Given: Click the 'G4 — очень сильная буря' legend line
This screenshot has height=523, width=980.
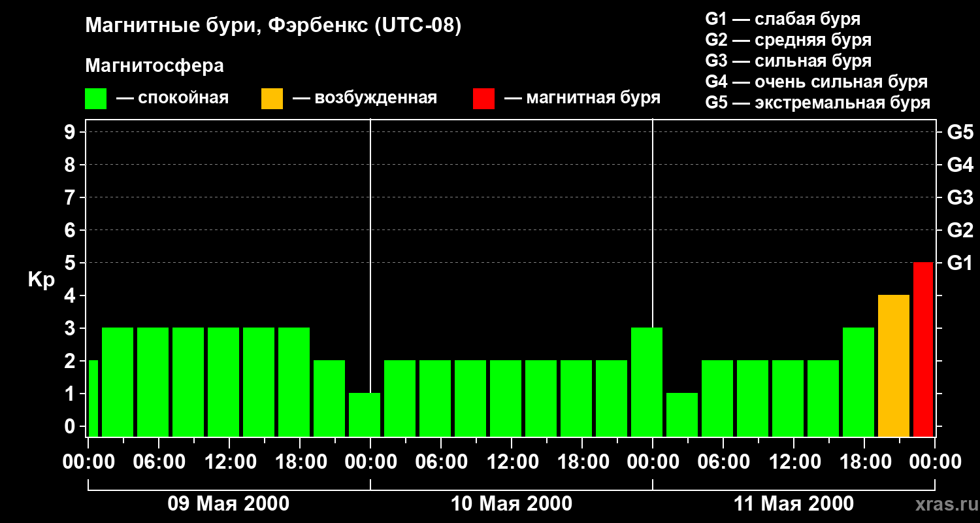Looking at the screenshot, I should [x=817, y=82].
